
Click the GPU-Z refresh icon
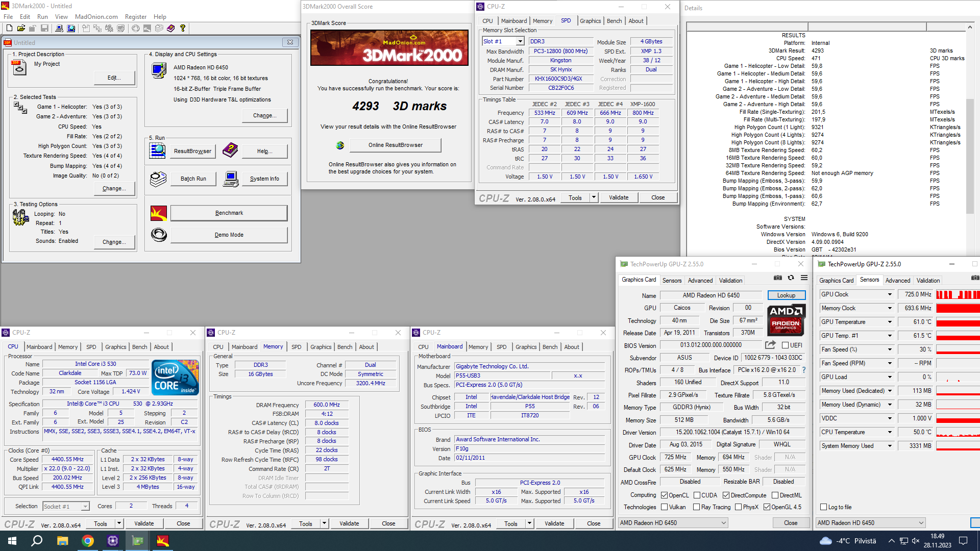791,278
